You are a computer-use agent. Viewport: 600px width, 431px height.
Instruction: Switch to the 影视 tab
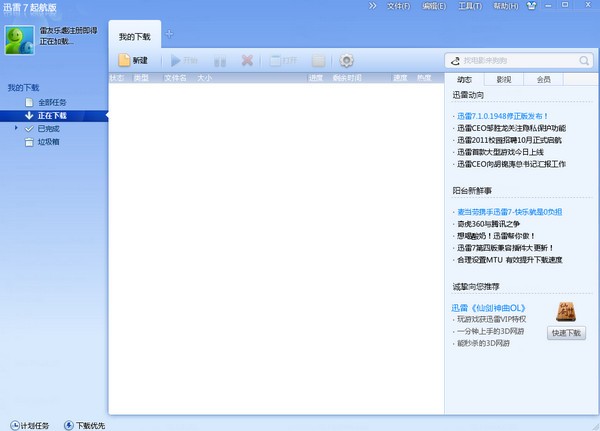click(504, 79)
